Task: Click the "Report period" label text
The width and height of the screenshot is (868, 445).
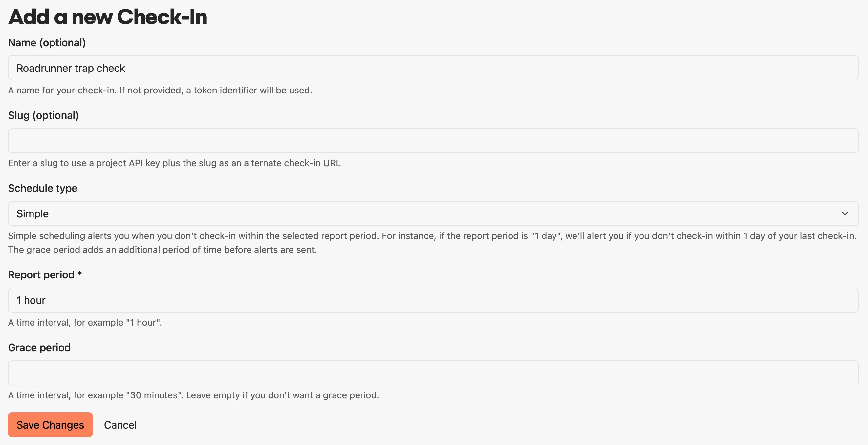Action: point(41,275)
